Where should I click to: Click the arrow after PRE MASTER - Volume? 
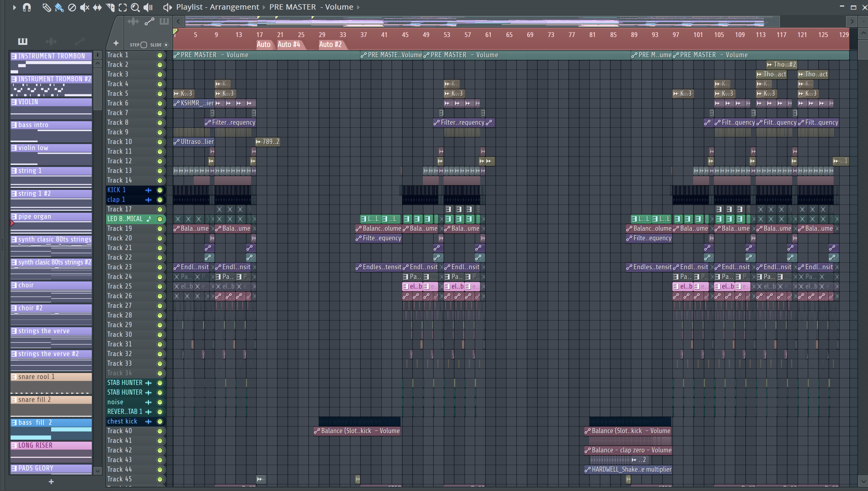tap(358, 7)
